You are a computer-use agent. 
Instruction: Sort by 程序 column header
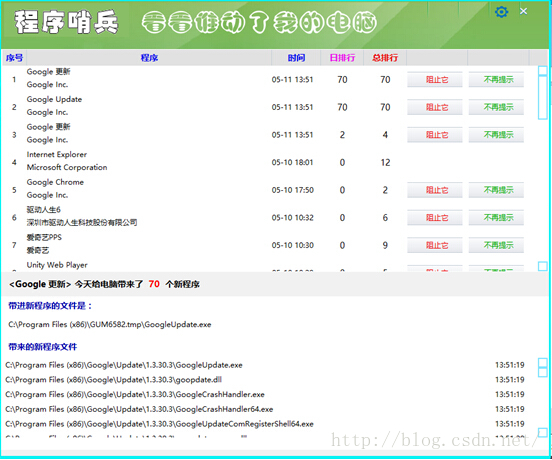(x=149, y=58)
